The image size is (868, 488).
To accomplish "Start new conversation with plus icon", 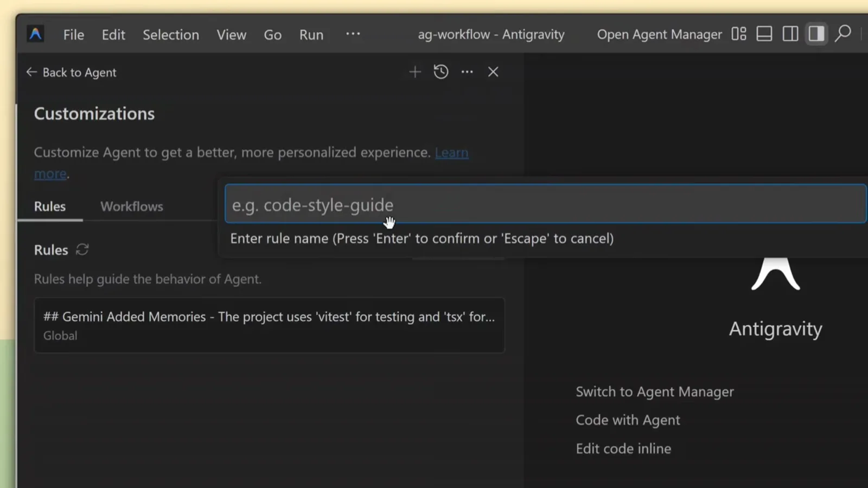I will (x=415, y=72).
